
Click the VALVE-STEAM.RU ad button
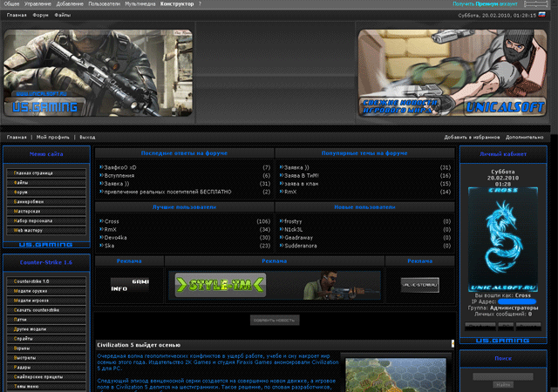419,285
